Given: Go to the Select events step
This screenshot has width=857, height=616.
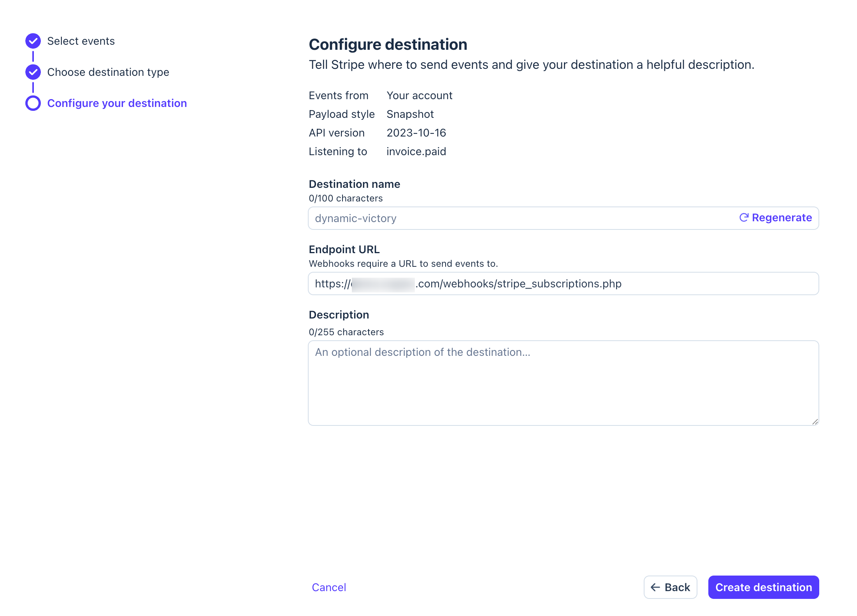Looking at the screenshot, I should (81, 41).
